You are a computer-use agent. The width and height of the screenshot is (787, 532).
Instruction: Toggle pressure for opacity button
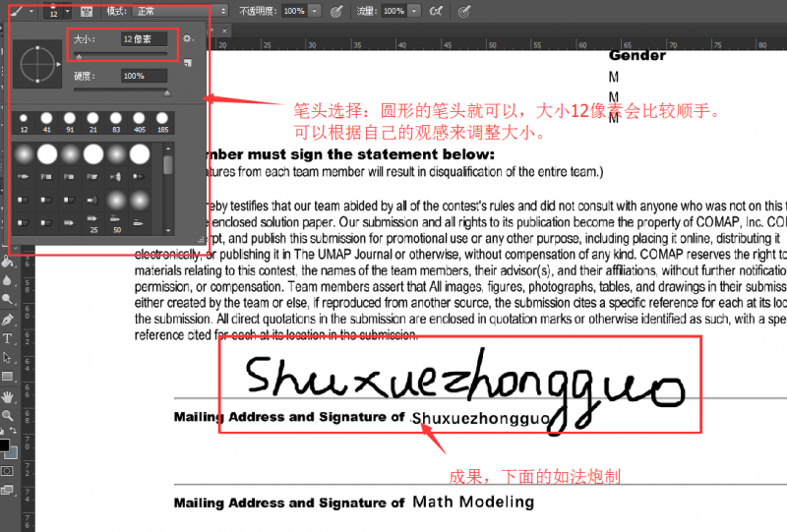click(x=335, y=10)
